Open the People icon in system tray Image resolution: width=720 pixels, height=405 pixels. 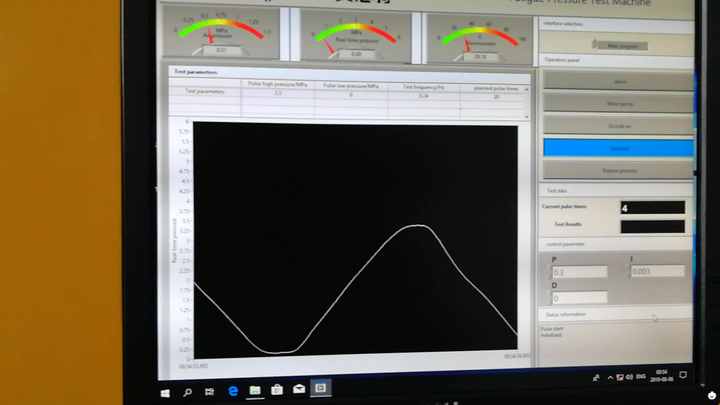click(596, 378)
